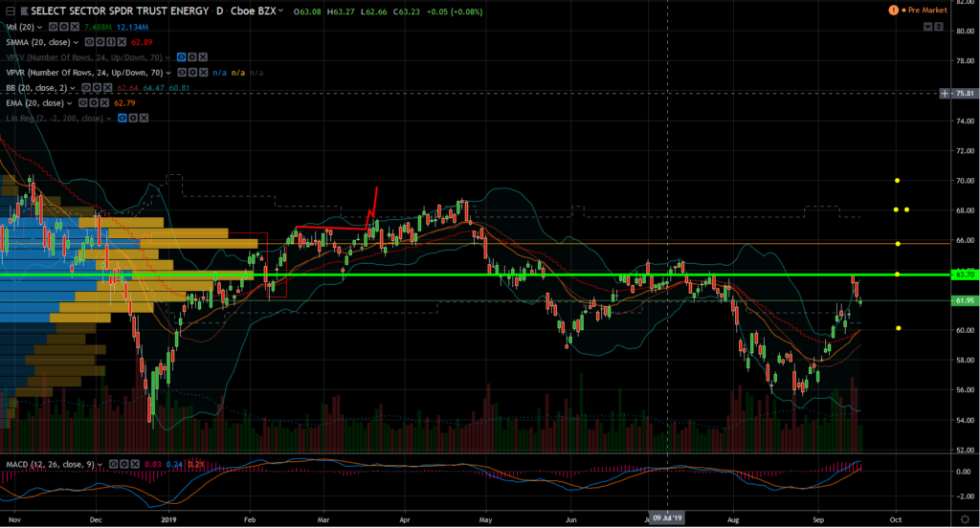Expand the BB (20, close, 2) chevron

coord(73,88)
